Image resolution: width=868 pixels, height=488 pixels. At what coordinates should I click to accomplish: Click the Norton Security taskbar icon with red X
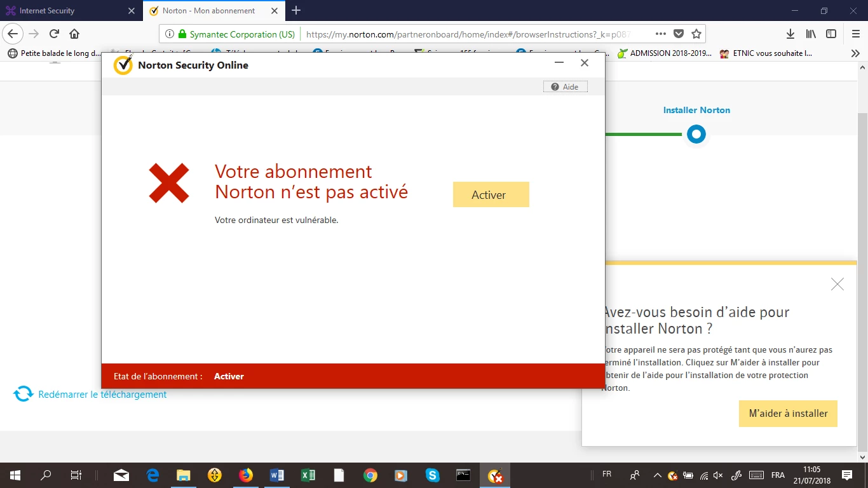pos(495,475)
